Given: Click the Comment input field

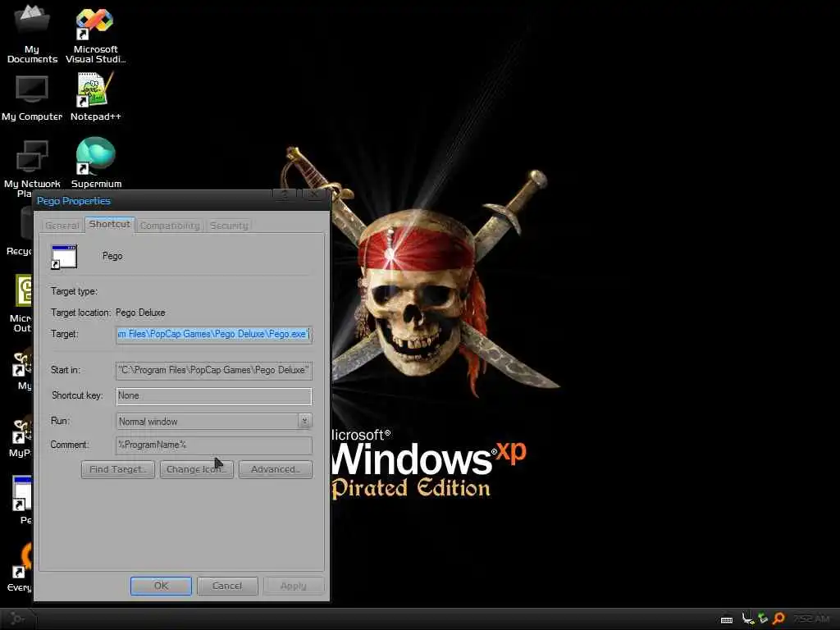Looking at the screenshot, I should [214, 445].
